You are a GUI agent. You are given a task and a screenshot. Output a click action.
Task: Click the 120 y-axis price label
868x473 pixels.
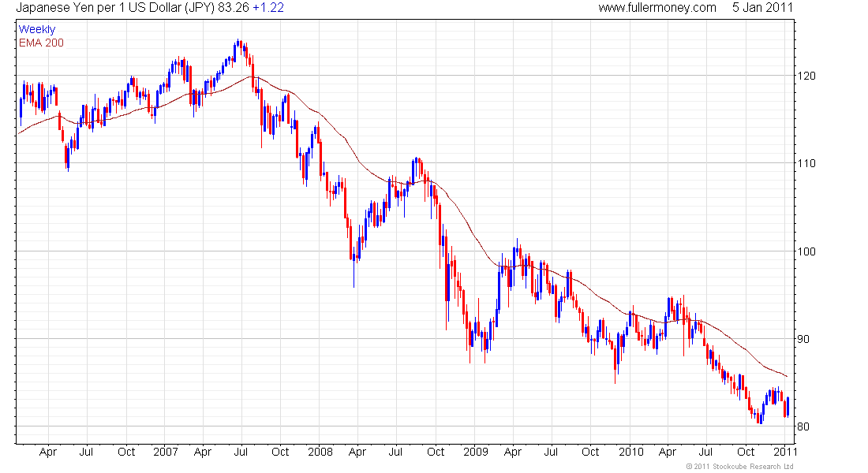806,76
